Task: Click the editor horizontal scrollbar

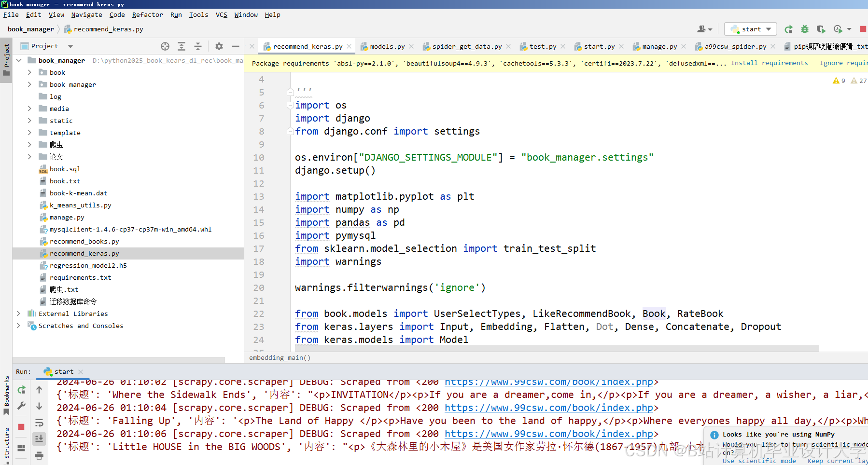Action: 557,348
